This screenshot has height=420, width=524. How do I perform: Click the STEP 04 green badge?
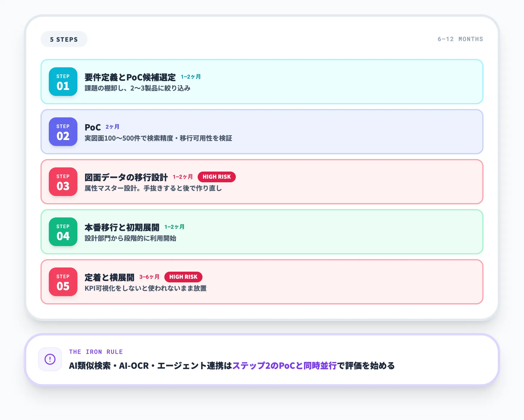pos(63,232)
